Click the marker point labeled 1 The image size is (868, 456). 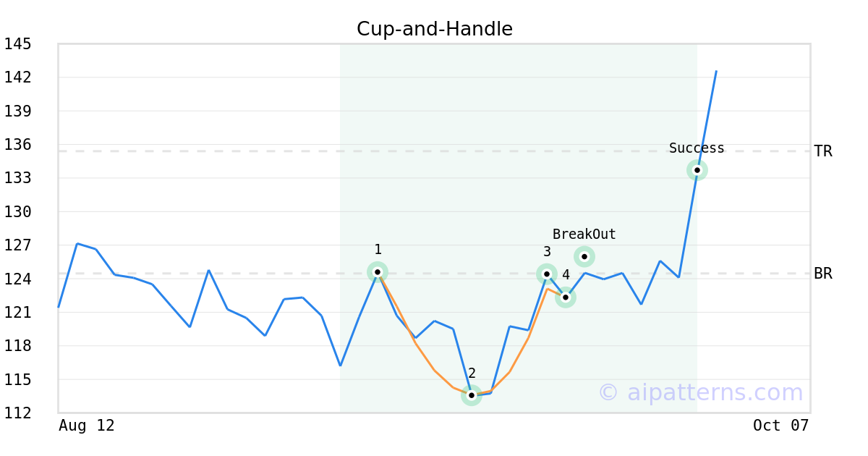pos(378,272)
